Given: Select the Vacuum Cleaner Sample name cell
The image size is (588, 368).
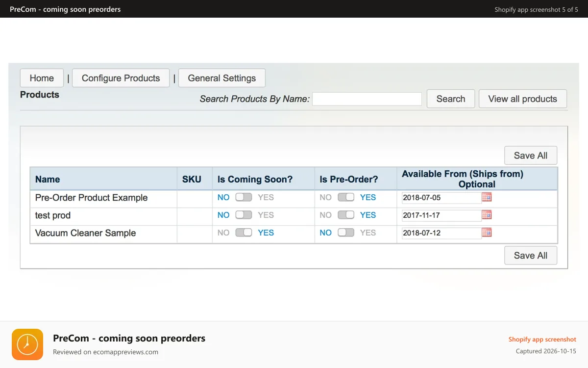Looking at the screenshot, I should (x=103, y=233).
